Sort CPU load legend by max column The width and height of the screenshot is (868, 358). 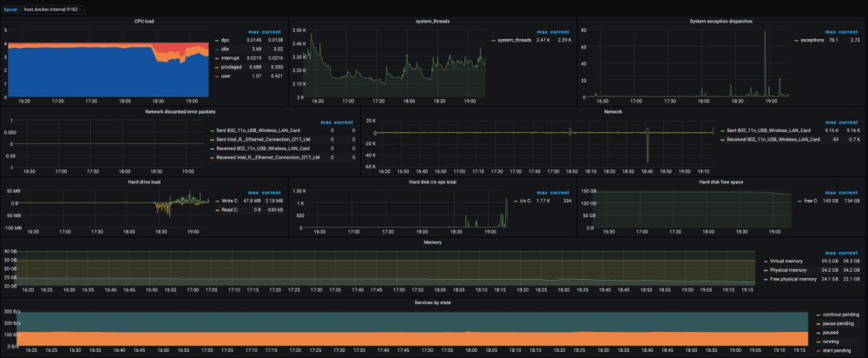(253, 30)
